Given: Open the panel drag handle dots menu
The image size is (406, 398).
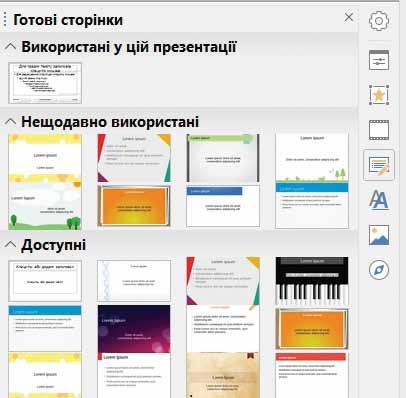Looking at the screenshot, I should click(5, 19).
